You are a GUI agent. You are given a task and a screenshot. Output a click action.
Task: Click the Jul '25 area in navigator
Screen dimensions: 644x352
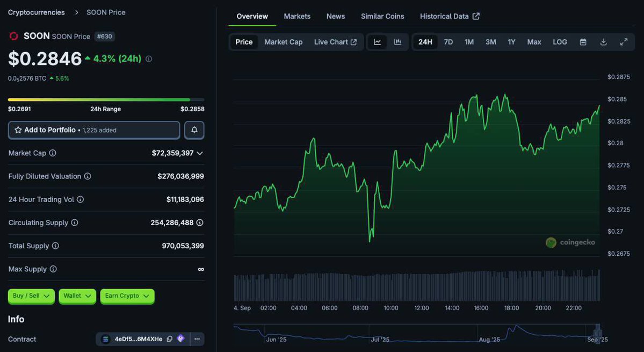coord(380,339)
